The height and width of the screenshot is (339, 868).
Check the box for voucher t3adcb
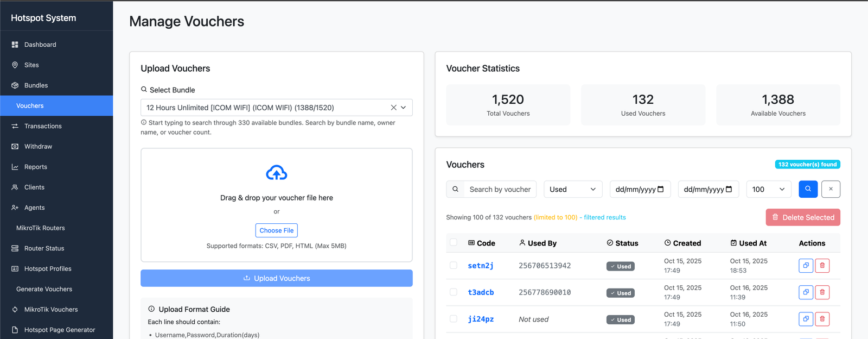(x=454, y=292)
